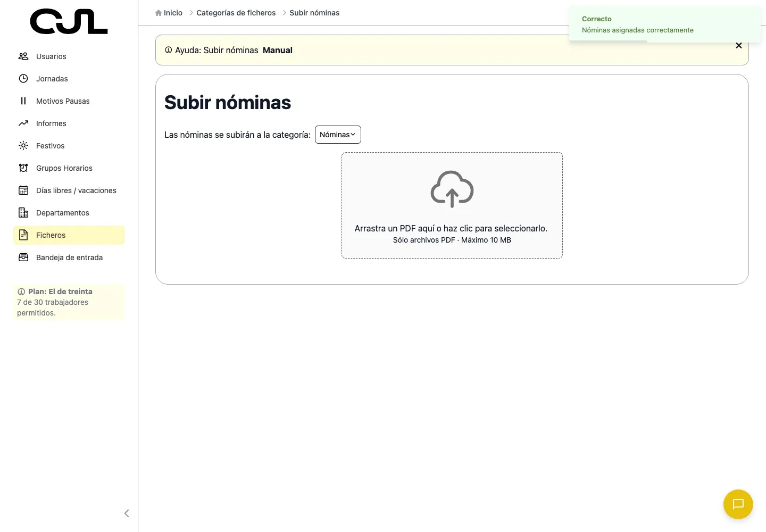Open Grupos Horarios
Screen dimensions: 766x532
point(69,168)
